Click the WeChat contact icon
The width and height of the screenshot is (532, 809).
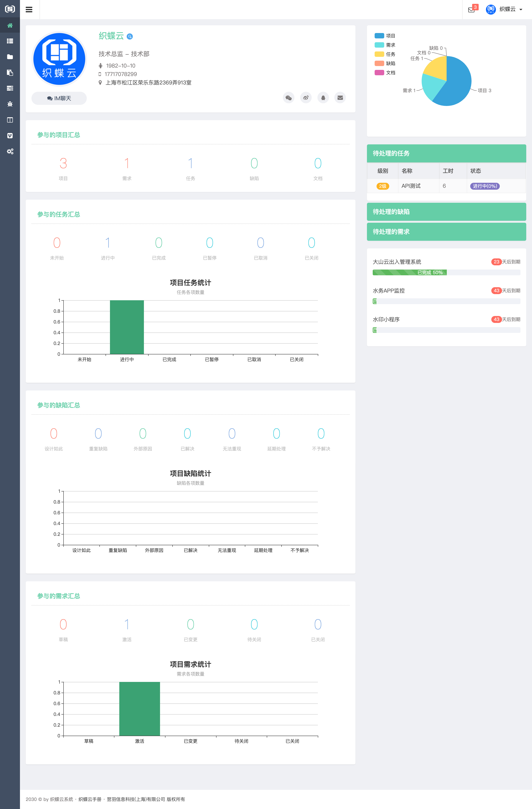pyautogui.click(x=288, y=98)
